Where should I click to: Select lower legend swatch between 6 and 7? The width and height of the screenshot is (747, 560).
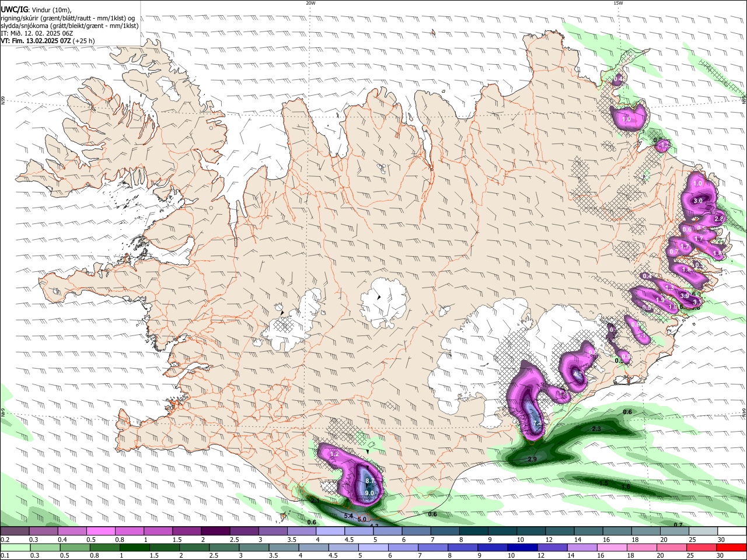tap(403, 547)
